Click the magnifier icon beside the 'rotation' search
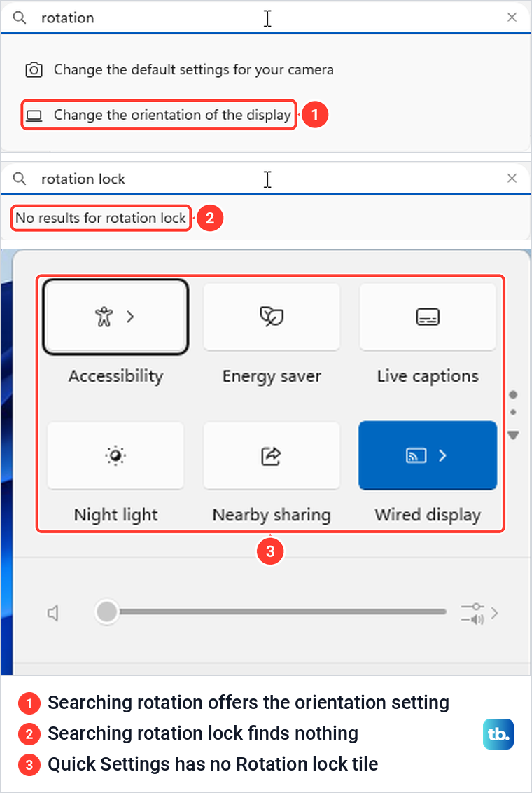The image size is (532, 793). 19,18
